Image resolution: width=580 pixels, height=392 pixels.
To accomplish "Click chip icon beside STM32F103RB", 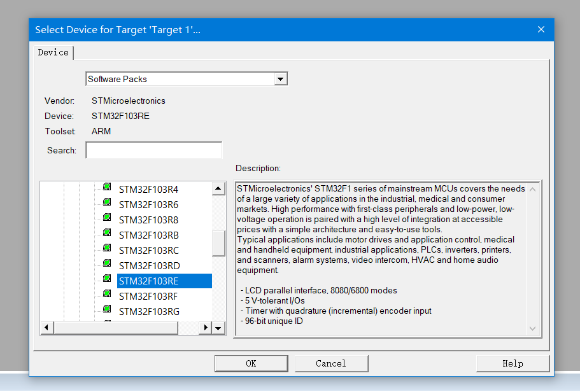I will (107, 233).
